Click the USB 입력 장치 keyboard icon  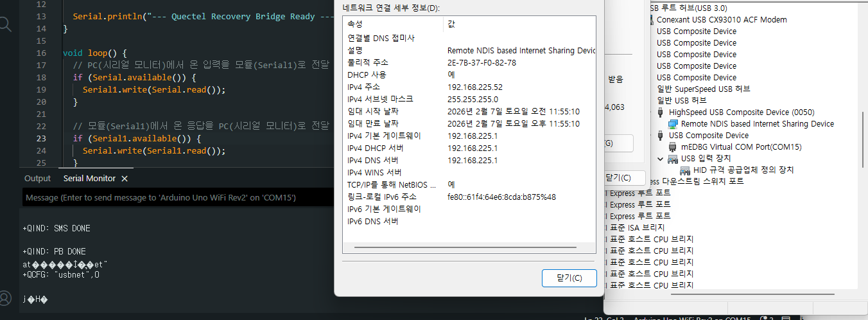tap(673, 159)
